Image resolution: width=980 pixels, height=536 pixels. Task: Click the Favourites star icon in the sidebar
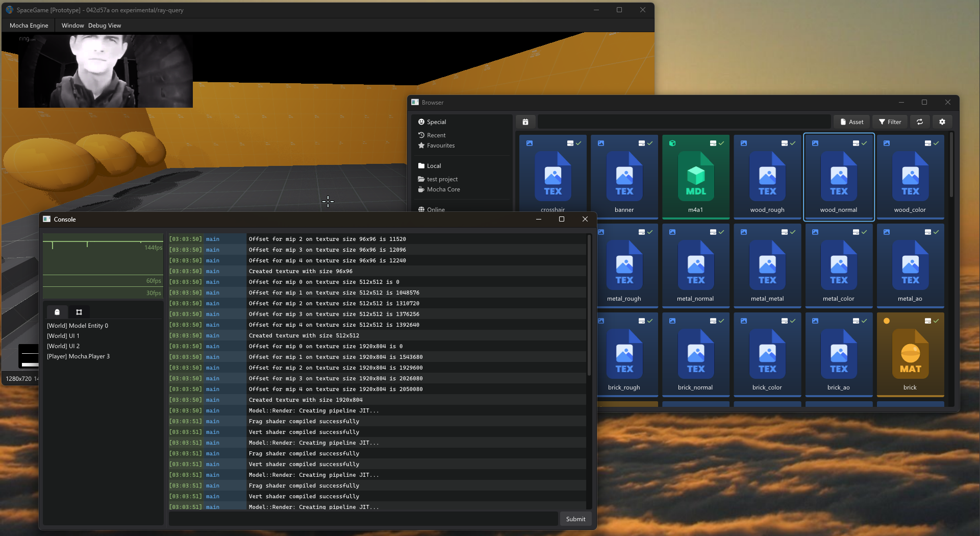(421, 145)
